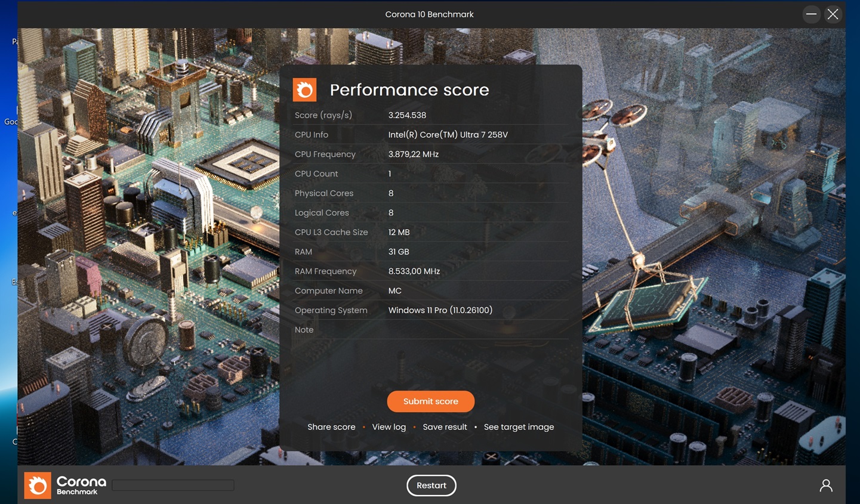Restart the benchmark with the Restart button
Screen dimensions: 860x504
pos(431,486)
